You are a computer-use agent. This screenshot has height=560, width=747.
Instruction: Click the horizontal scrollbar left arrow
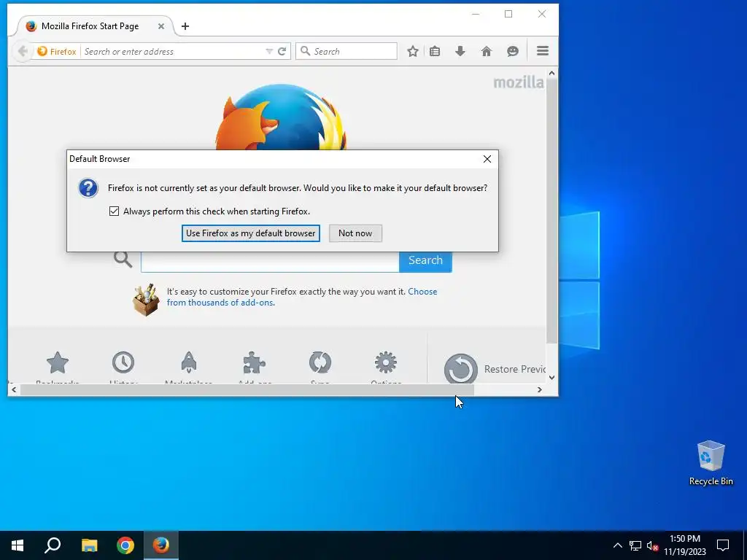click(x=14, y=389)
